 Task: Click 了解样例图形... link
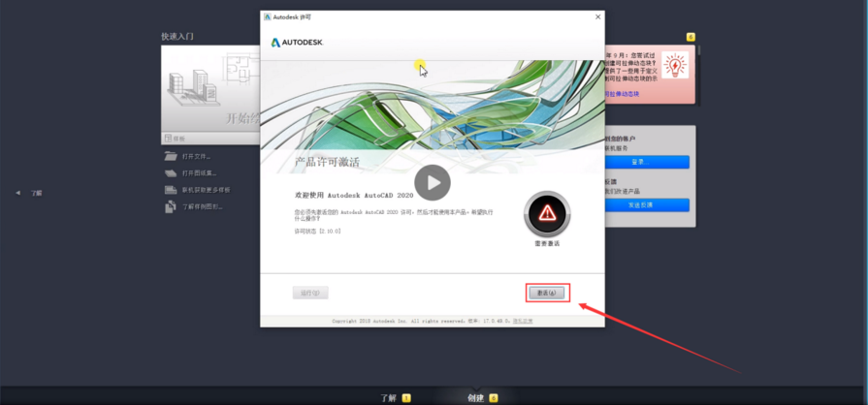tap(203, 207)
